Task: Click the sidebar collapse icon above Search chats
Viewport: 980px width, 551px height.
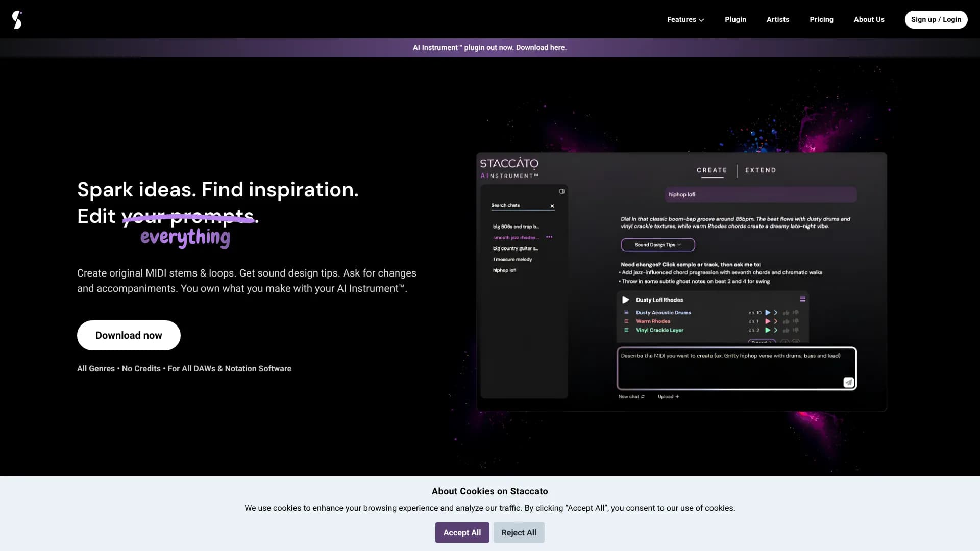Action: click(x=562, y=191)
